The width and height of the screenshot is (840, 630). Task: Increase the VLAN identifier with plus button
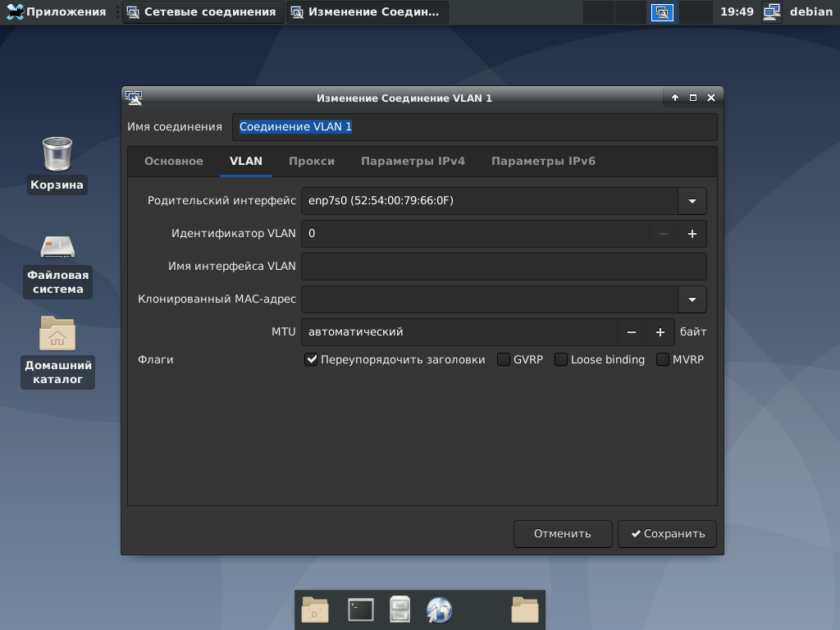(692, 234)
